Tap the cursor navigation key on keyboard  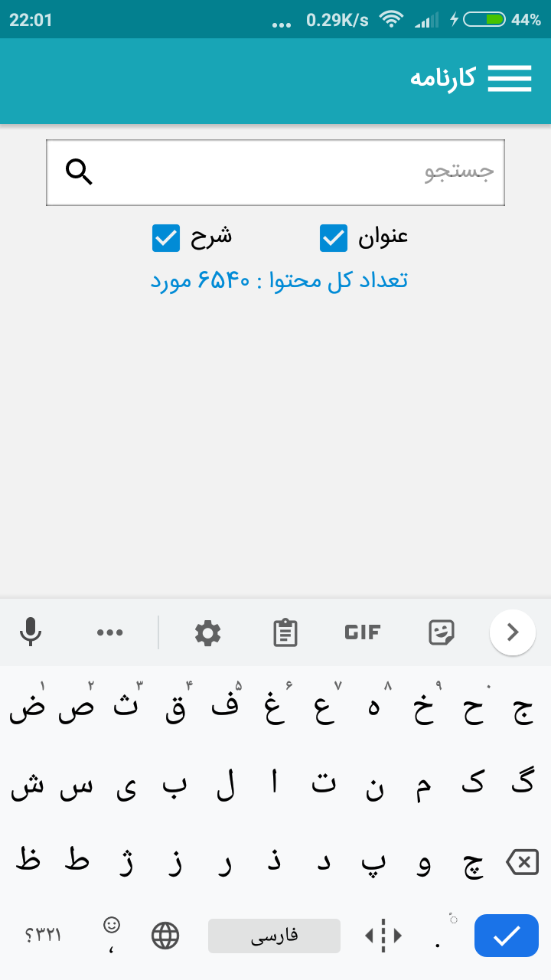(x=382, y=936)
